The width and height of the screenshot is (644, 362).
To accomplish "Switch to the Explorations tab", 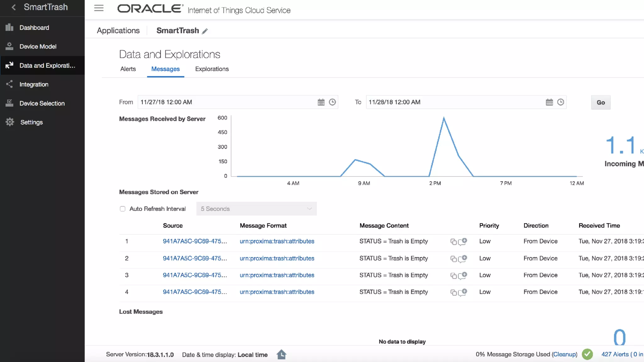I will [212, 69].
